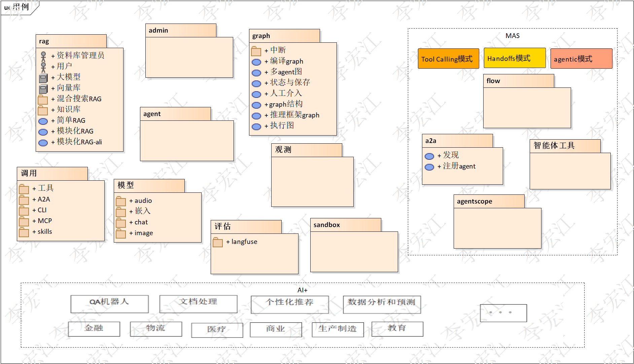Select the oval icon beside 编译graph
The image size is (634, 364).
(x=256, y=62)
